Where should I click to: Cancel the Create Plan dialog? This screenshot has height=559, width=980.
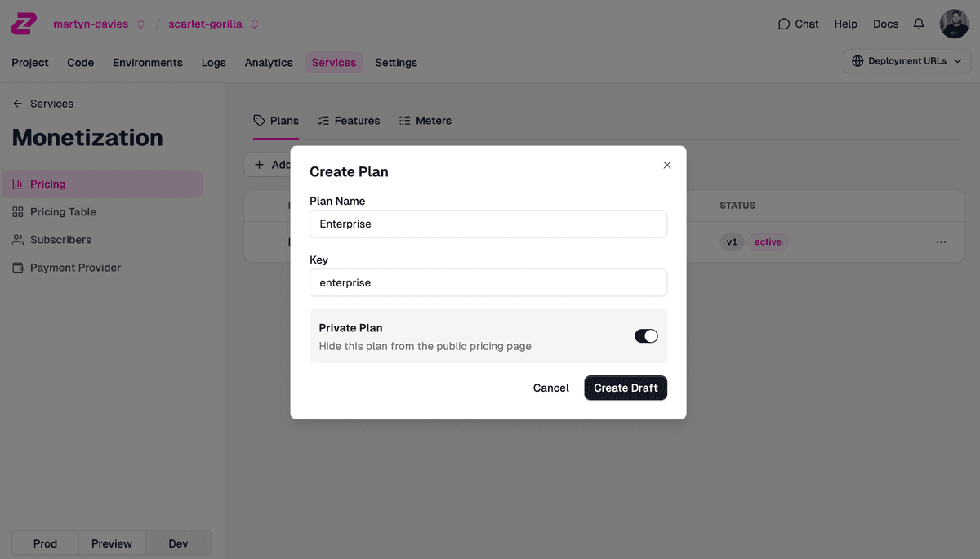[550, 388]
